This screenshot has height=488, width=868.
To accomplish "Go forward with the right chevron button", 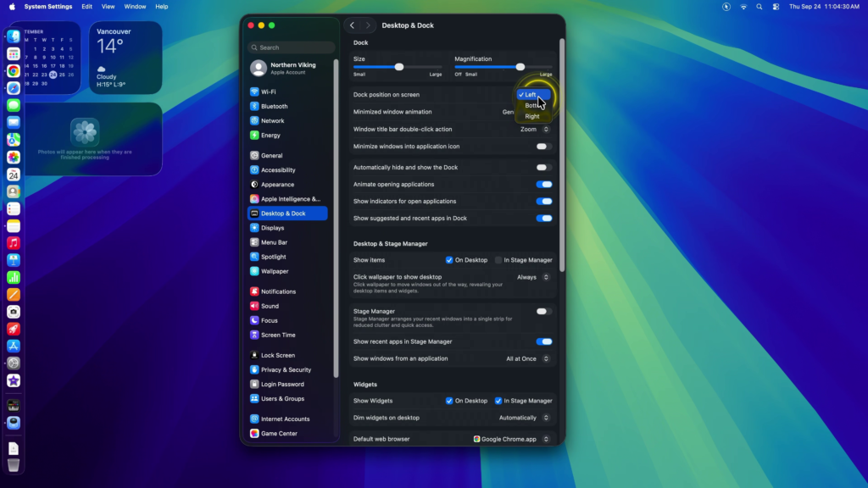I will tap(368, 25).
